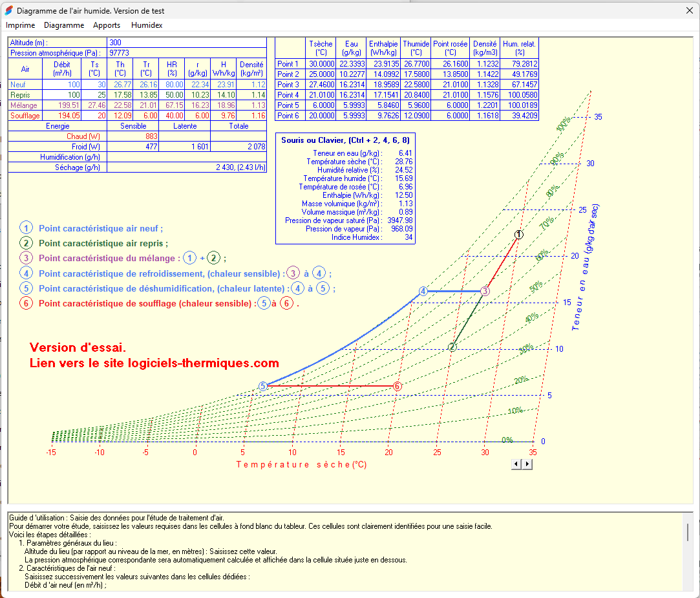700x598 pixels.
Task: Click the Soufflage dry temperature cell
Action: 94,116
